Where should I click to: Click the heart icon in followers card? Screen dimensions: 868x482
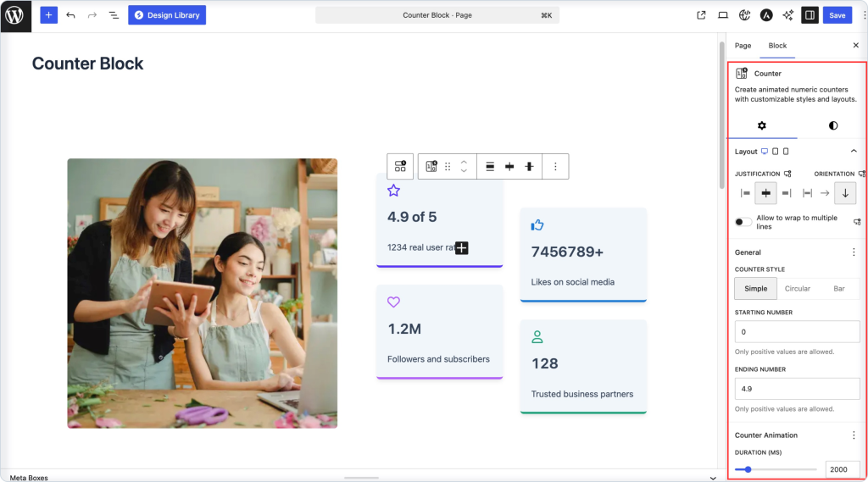(393, 302)
